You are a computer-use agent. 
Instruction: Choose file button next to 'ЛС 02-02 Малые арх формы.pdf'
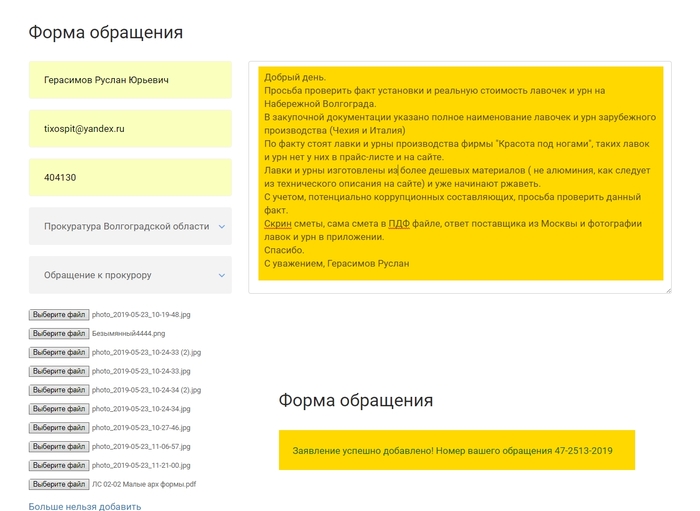(59, 484)
